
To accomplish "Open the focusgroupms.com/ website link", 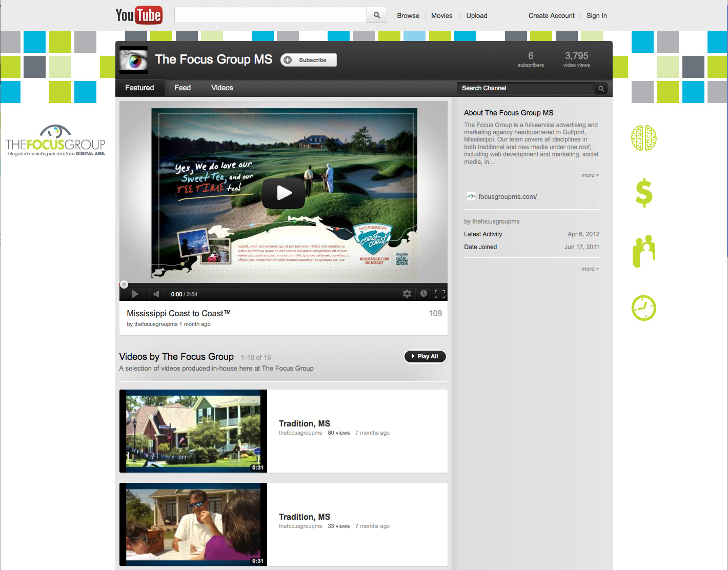I will pyautogui.click(x=508, y=196).
